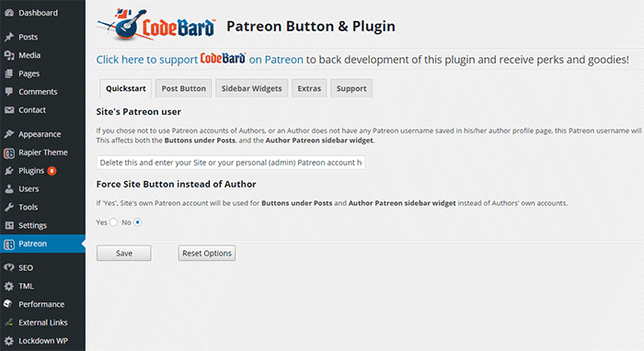Open the Sidebar Widgets tab
644x351 pixels.
pos(252,88)
